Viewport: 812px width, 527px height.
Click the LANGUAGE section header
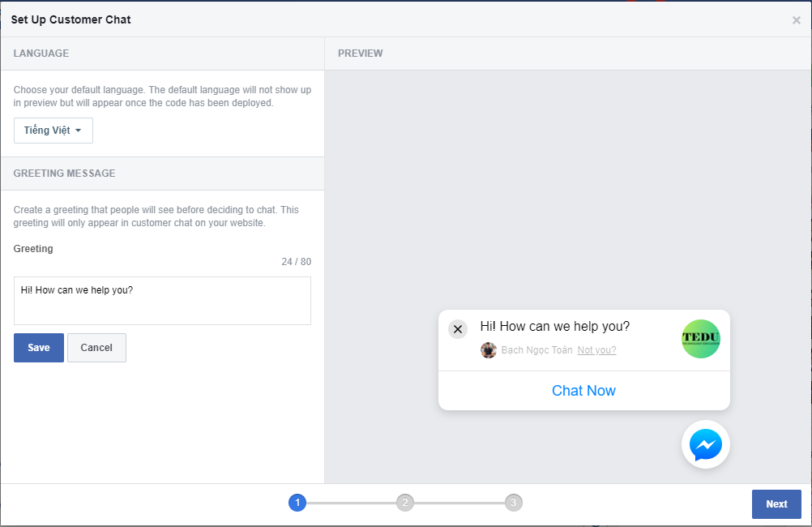pyautogui.click(x=41, y=54)
